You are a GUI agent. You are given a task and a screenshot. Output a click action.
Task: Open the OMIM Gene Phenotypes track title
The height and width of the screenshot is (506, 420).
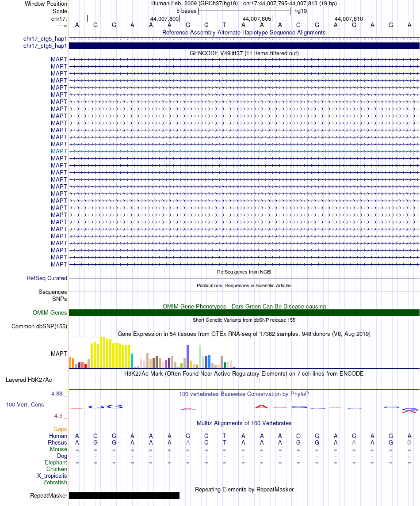pyautogui.click(x=244, y=307)
